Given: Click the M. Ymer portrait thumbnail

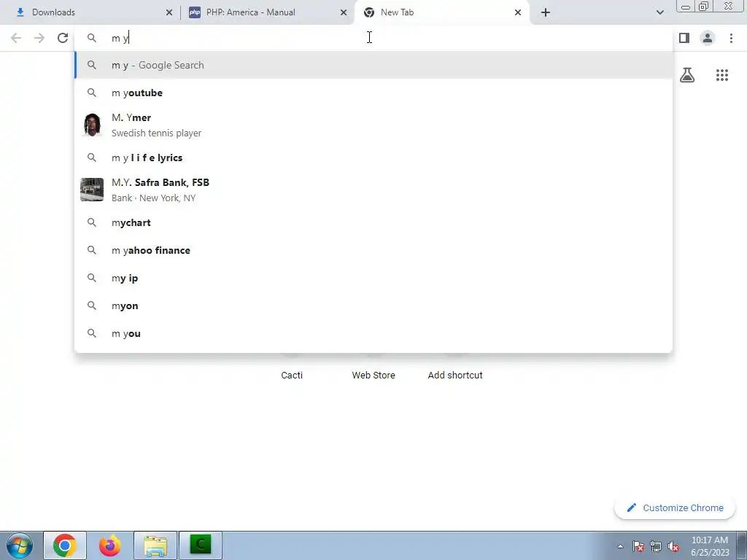Looking at the screenshot, I should pos(92,125).
